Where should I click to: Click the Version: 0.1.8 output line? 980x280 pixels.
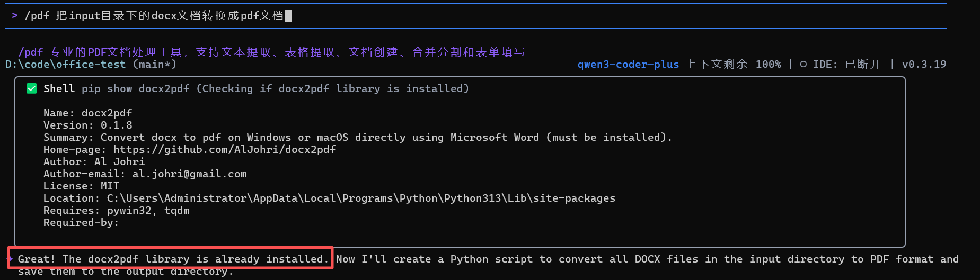click(x=88, y=125)
